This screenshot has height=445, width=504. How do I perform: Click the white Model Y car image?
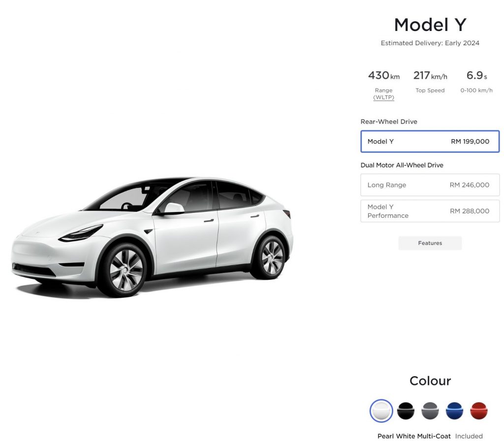(153, 237)
